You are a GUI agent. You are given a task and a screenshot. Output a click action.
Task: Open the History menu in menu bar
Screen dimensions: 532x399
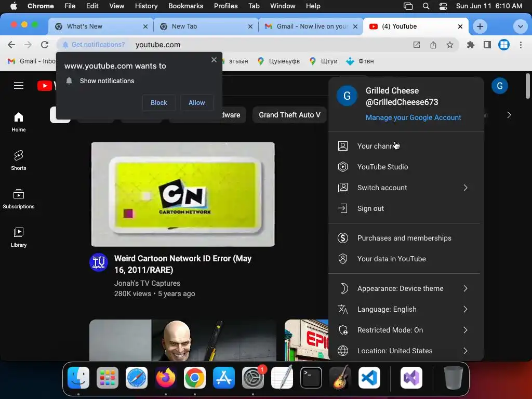tap(146, 6)
